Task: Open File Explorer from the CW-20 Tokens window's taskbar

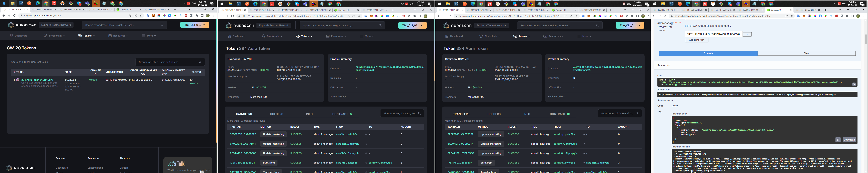Action: (13, 3)
